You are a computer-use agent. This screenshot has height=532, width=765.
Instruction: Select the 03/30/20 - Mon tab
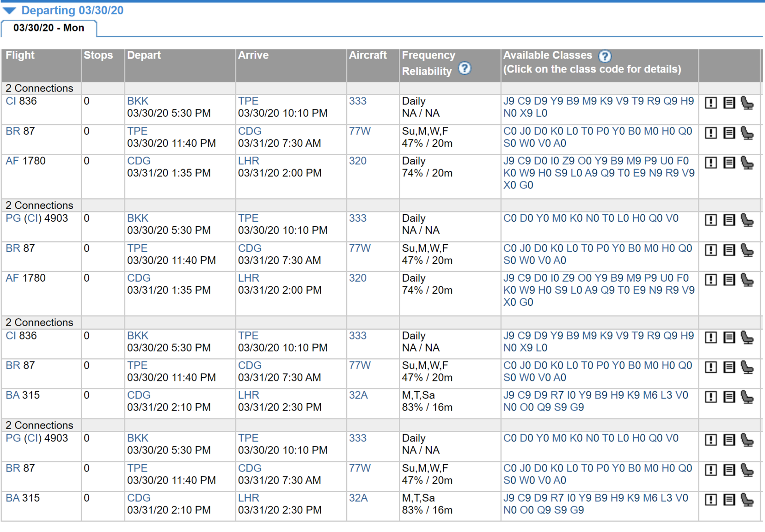(49, 28)
